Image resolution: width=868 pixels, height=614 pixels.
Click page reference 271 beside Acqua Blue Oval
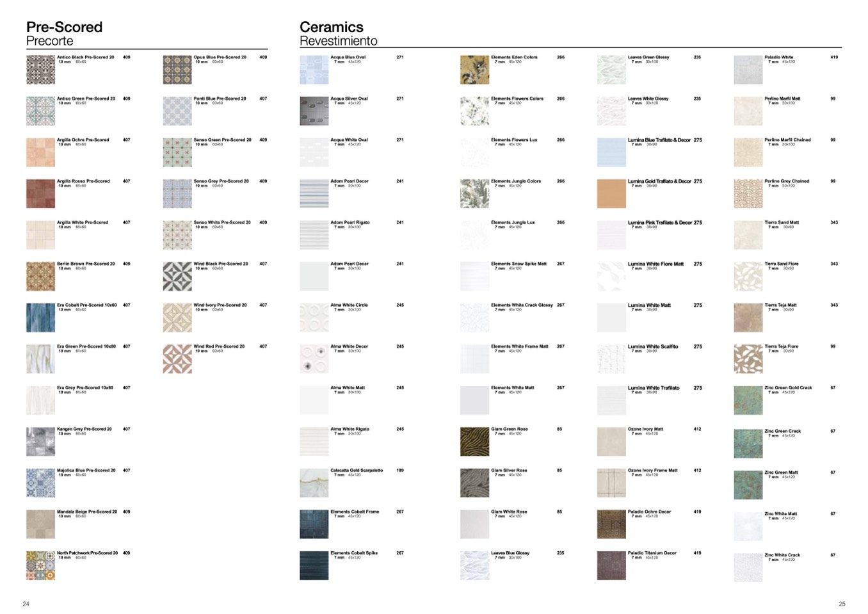(x=399, y=58)
